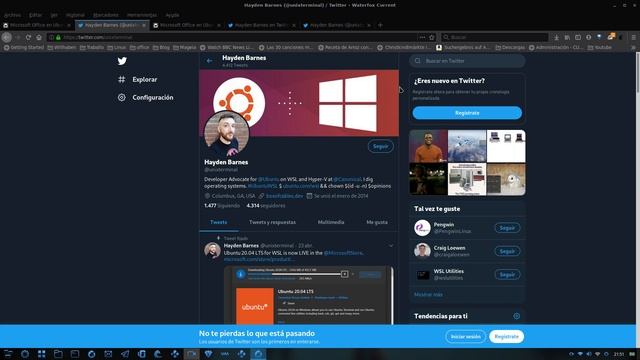Open the 1.477 Siguiendo link

coord(222,205)
